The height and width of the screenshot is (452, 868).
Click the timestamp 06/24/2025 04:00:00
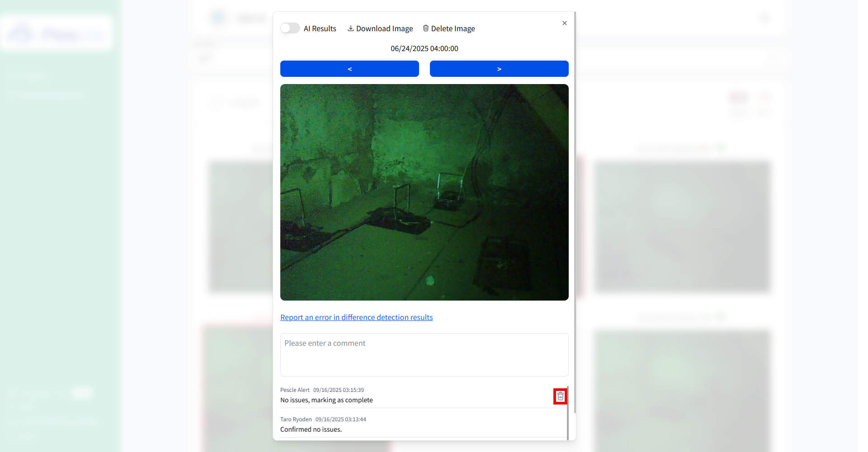click(424, 48)
